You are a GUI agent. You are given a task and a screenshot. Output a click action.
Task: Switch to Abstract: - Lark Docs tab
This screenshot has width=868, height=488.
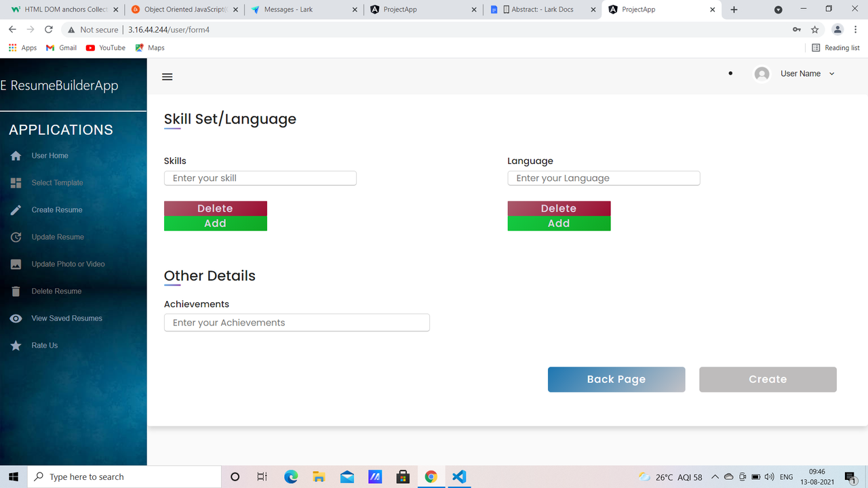tap(542, 9)
